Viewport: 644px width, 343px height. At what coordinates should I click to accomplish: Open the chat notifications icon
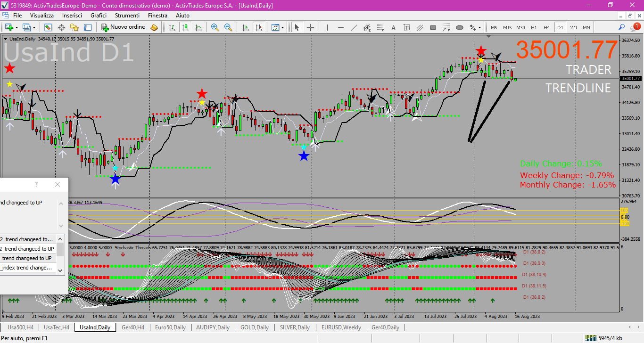pos(636,27)
